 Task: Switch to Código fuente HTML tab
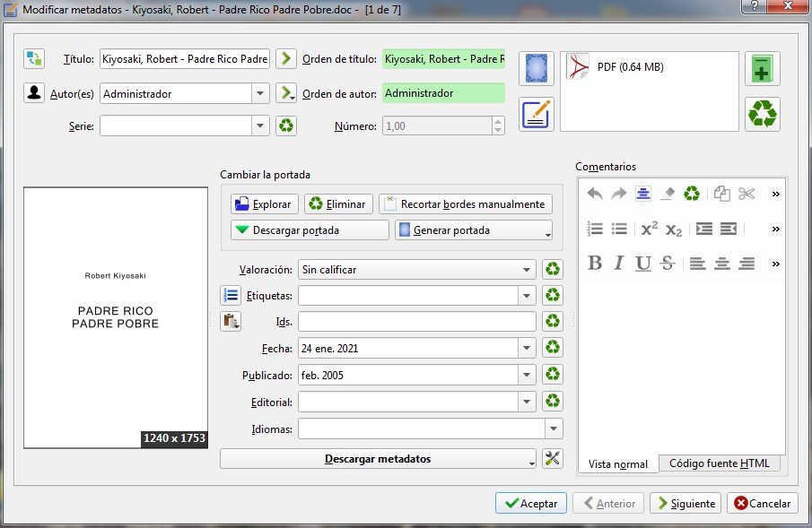(x=719, y=463)
